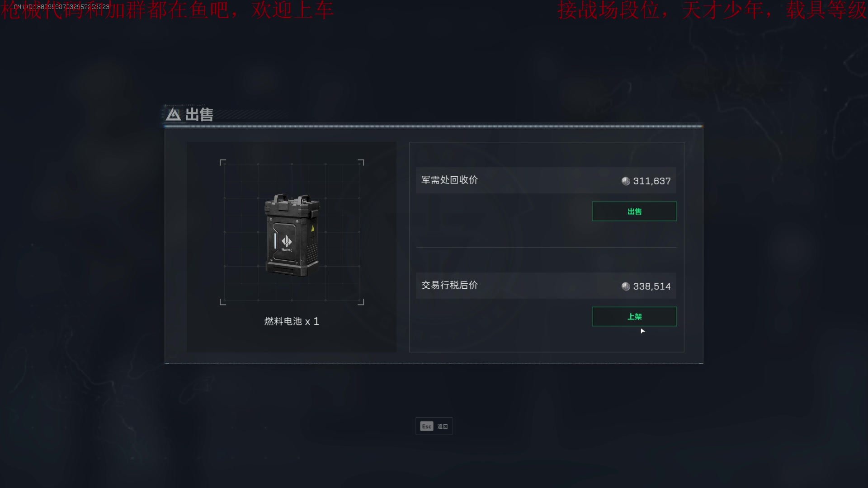Click the triangle logo beside 出售 title
This screenshot has width=868, height=488.
click(173, 115)
